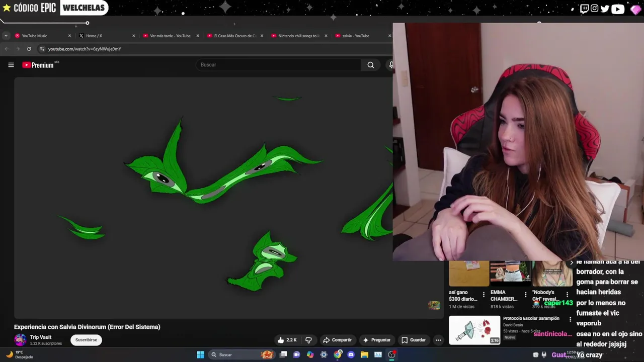The width and height of the screenshot is (644, 362).
Task: Focus the Windows taskbar Buscar search box
Action: point(241,354)
